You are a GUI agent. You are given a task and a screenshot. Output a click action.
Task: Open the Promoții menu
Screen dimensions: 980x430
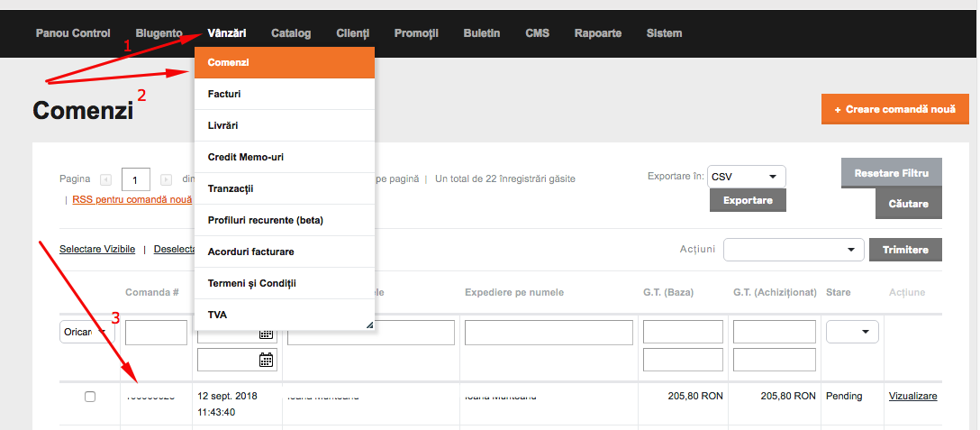tap(416, 33)
